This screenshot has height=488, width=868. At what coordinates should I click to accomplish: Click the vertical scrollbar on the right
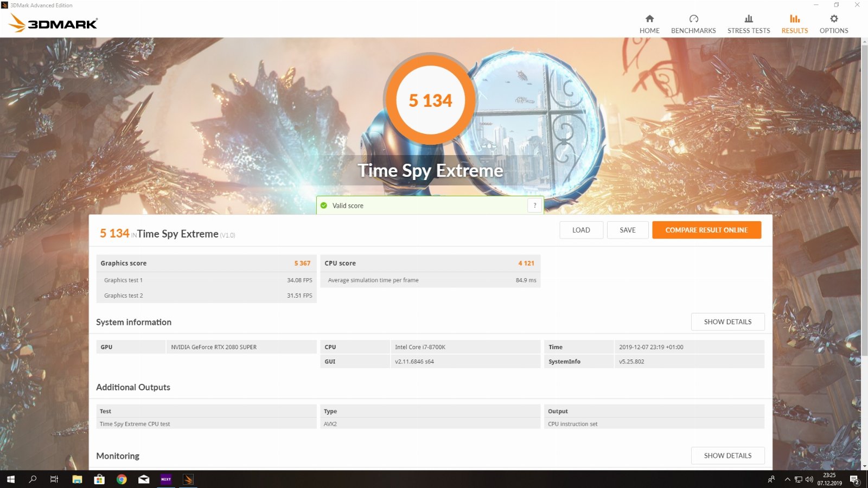click(864, 201)
